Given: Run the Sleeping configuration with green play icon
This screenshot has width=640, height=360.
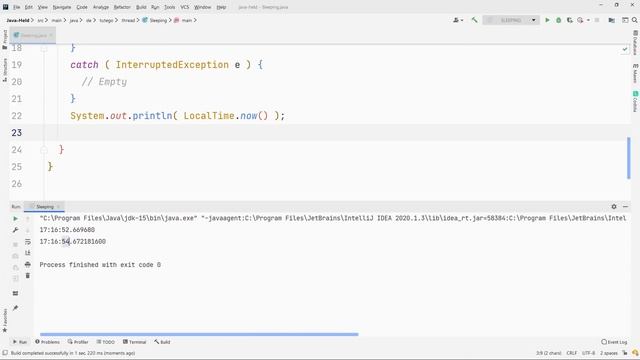Looking at the screenshot, I should (x=547, y=20).
